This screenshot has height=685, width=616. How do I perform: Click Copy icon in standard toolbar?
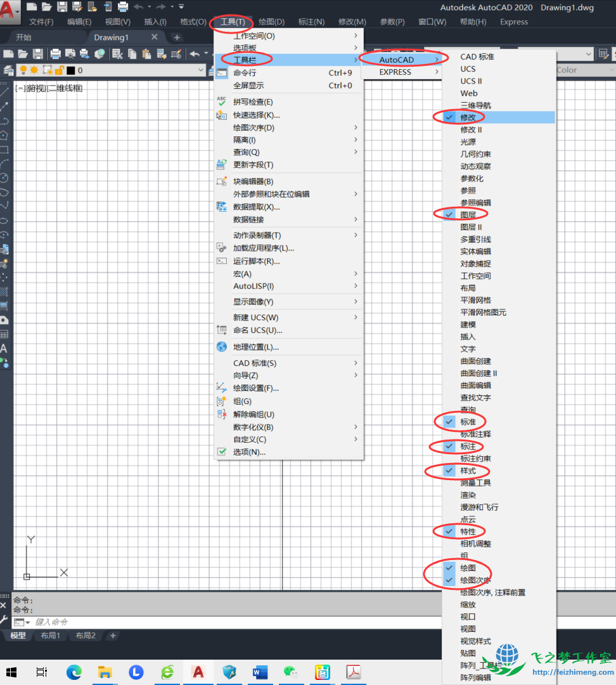click(132, 54)
